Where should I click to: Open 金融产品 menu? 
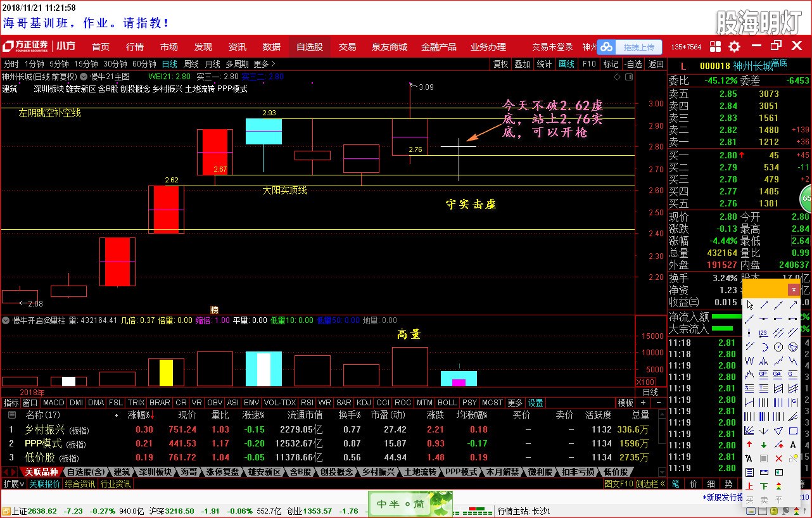439,47
